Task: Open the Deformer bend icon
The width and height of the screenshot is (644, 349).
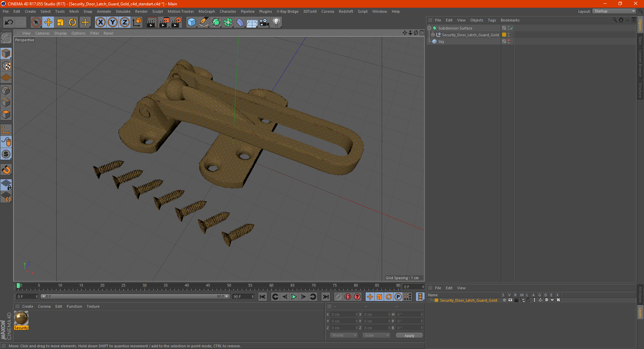Action: [240, 22]
